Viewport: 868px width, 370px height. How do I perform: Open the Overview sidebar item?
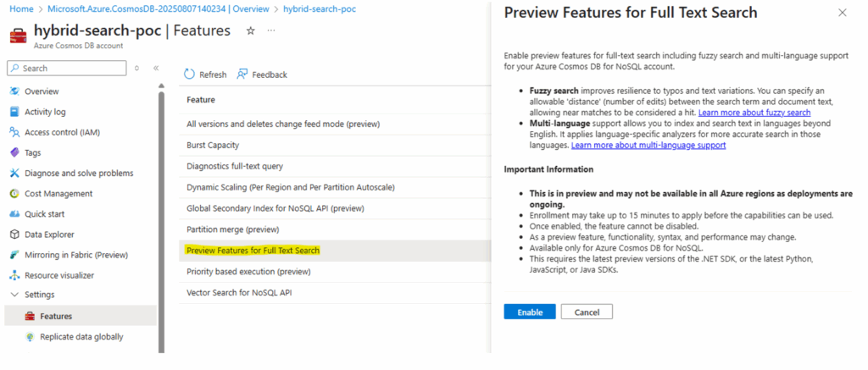pos(42,91)
